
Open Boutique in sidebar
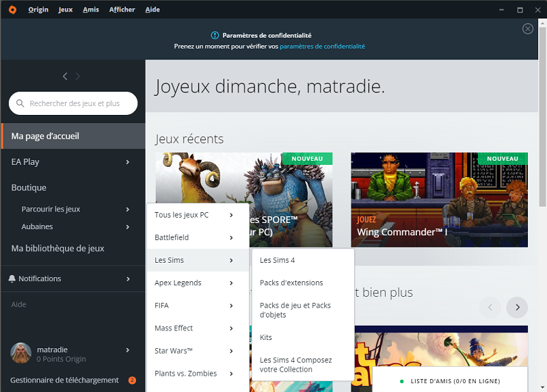click(x=29, y=188)
